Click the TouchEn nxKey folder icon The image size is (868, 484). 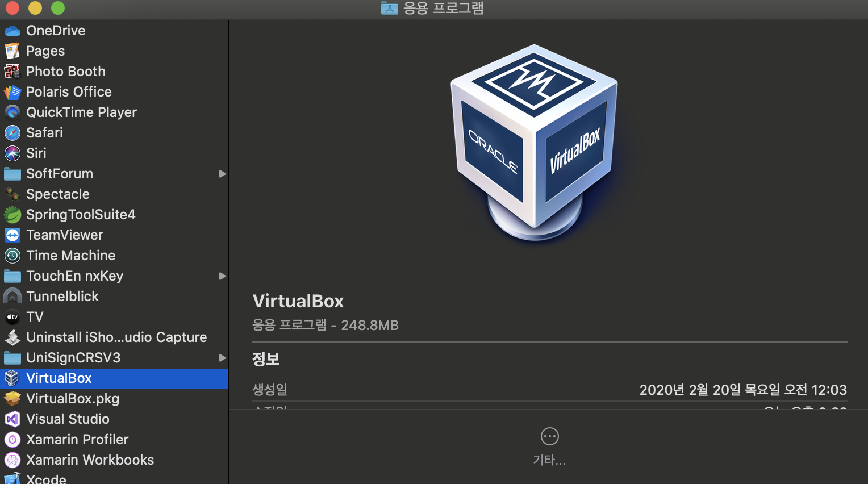[x=12, y=276]
